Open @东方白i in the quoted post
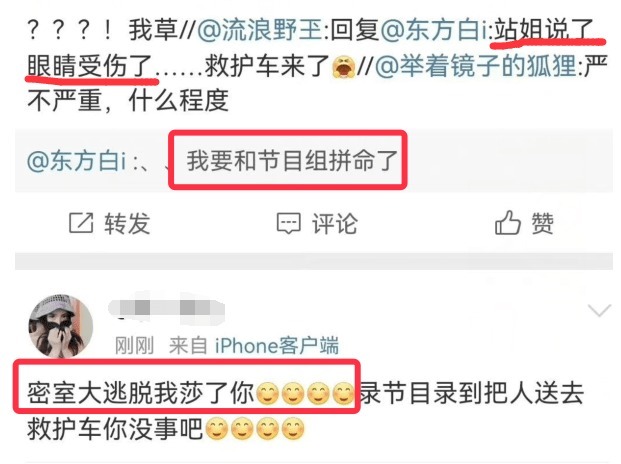 pyautogui.click(x=76, y=161)
